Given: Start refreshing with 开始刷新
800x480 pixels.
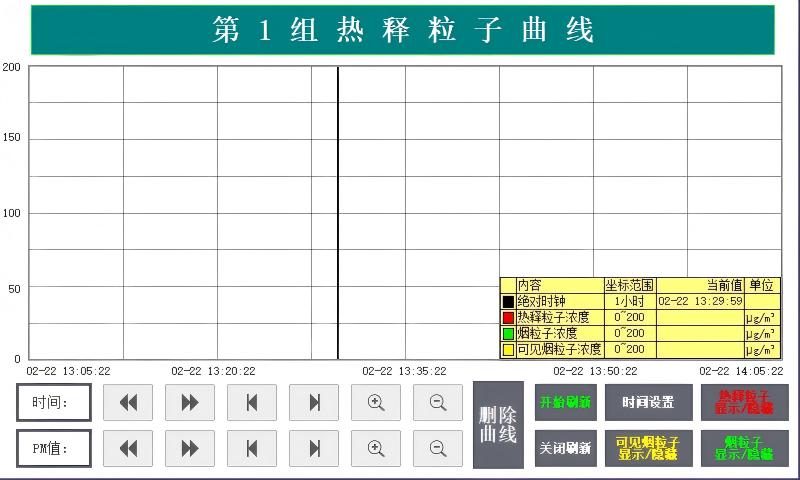Looking at the screenshot, I should tap(566, 402).
